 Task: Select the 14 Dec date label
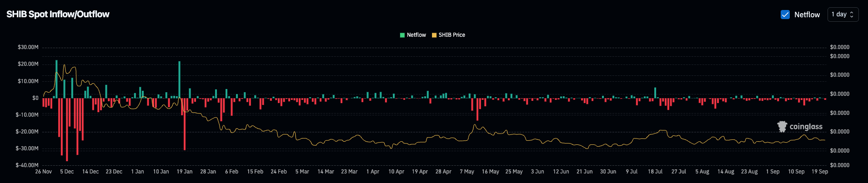(x=90, y=172)
